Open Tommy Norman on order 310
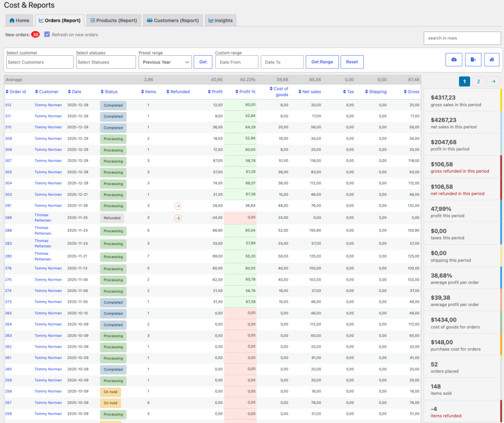Screen dimensions: 504x423 pyautogui.click(x=48, y=127)
